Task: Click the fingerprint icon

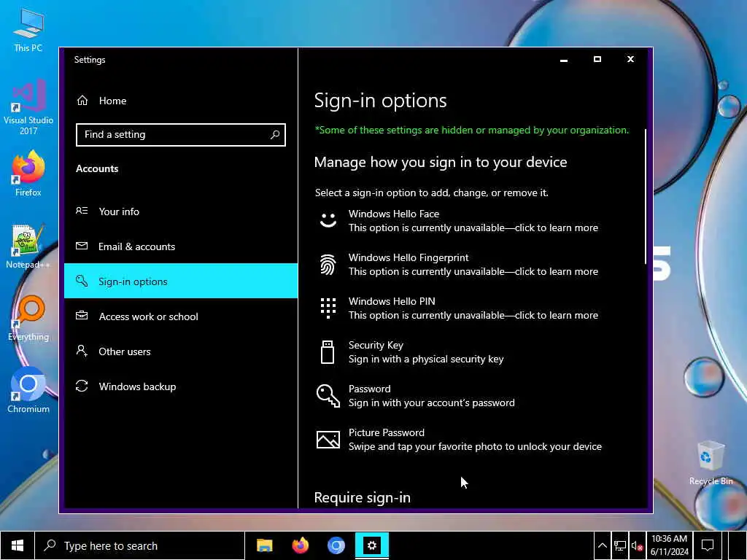Action: click(x=328, y=264)
